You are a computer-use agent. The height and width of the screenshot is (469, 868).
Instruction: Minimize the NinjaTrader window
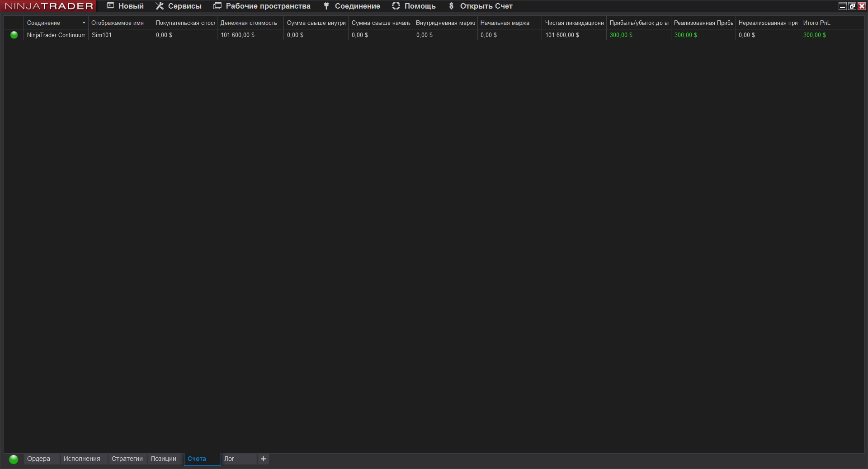point(843,6)
